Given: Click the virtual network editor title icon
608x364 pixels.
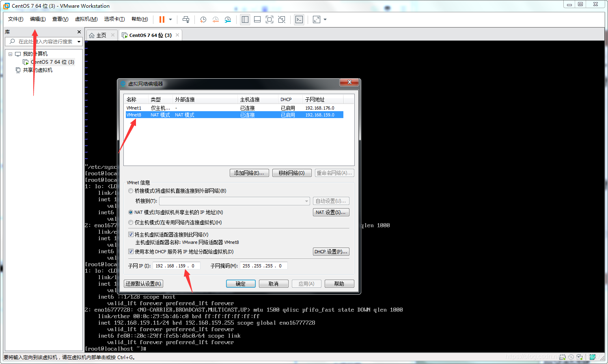Looking at the screenshot, I should coord(123,84).
